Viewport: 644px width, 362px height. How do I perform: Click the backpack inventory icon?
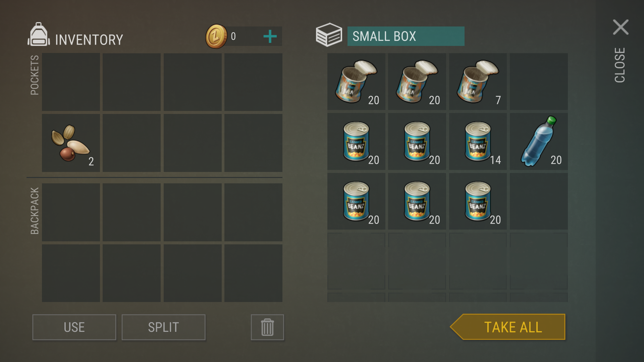[x=39, y=35]
